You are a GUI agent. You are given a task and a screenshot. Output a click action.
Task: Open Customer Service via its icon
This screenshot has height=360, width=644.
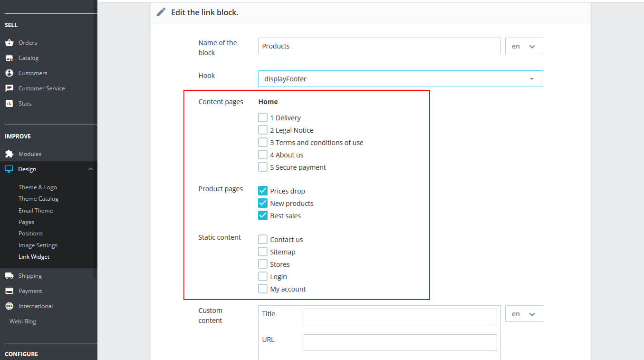pos(10,88)
